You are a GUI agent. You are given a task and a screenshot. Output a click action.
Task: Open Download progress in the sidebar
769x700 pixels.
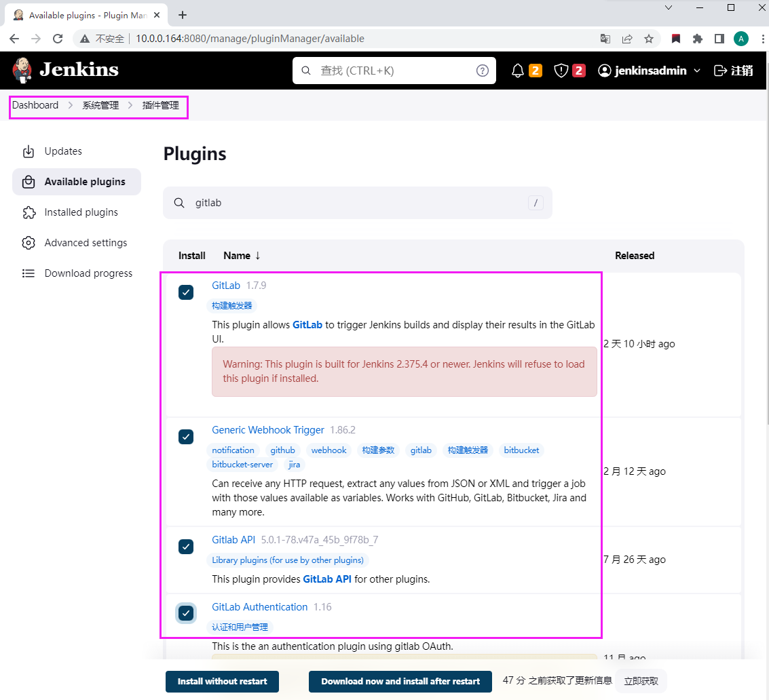(x=77, y=273)
